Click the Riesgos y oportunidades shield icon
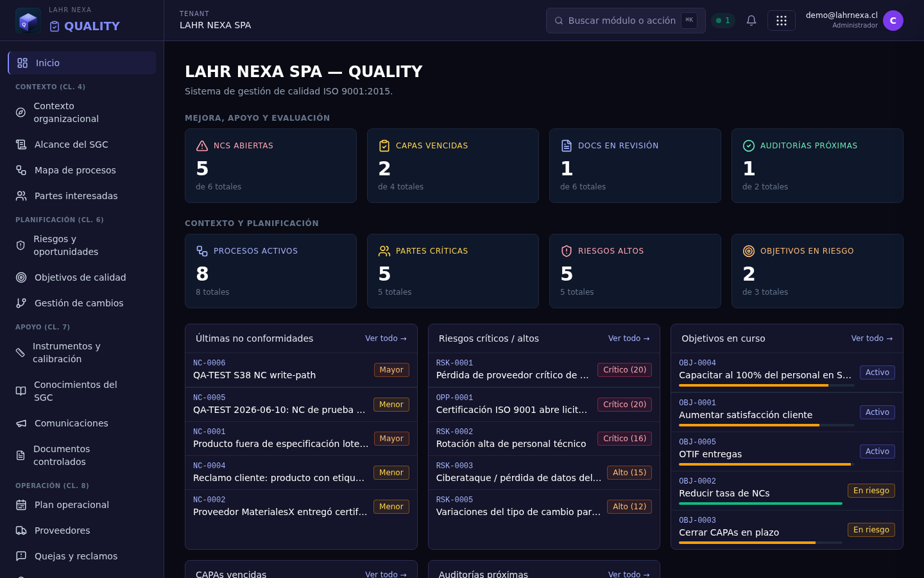Screen dimensions: 924x578 pos(21,245)
